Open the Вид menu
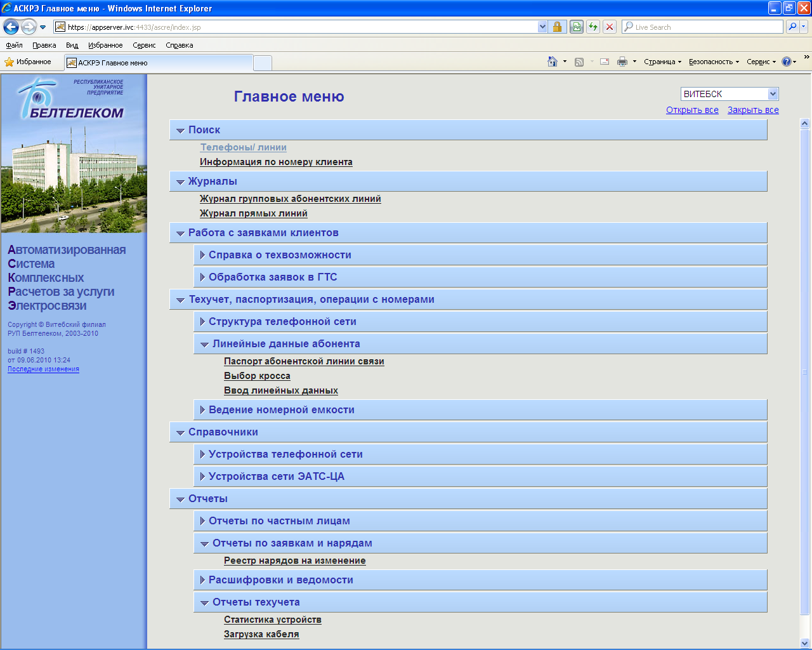The image size is (812, 650). pos(72,45)
